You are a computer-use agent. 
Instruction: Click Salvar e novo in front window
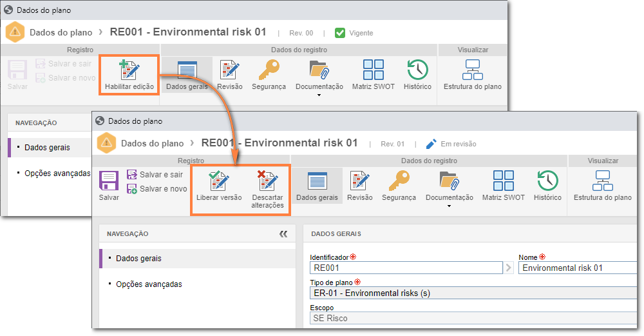[157, 189]
